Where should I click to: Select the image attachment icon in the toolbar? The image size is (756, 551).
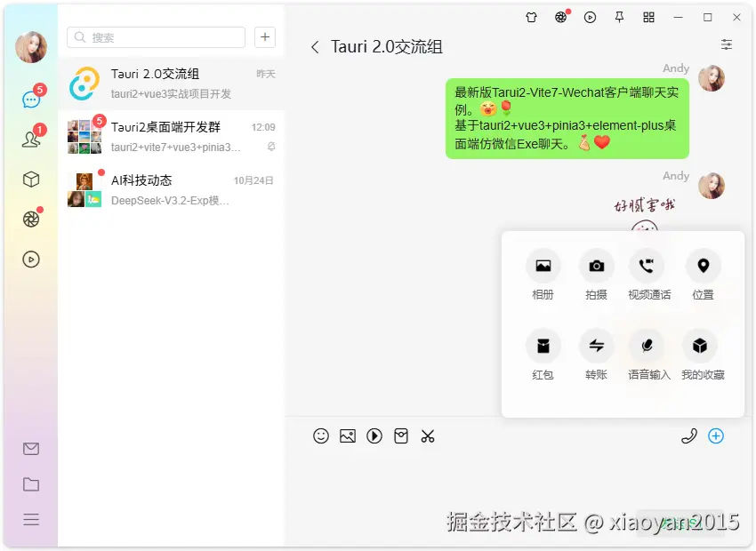348,436
